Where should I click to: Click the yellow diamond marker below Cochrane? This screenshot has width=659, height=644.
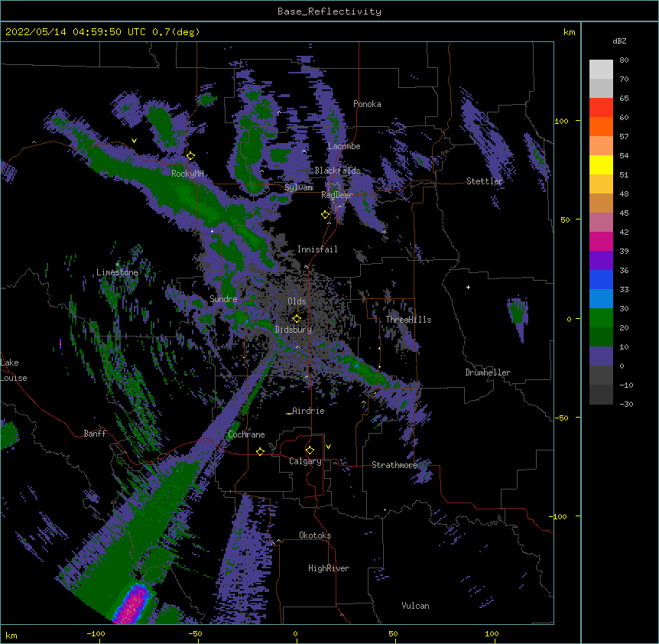pyautogui.click(x=260, y=451)
